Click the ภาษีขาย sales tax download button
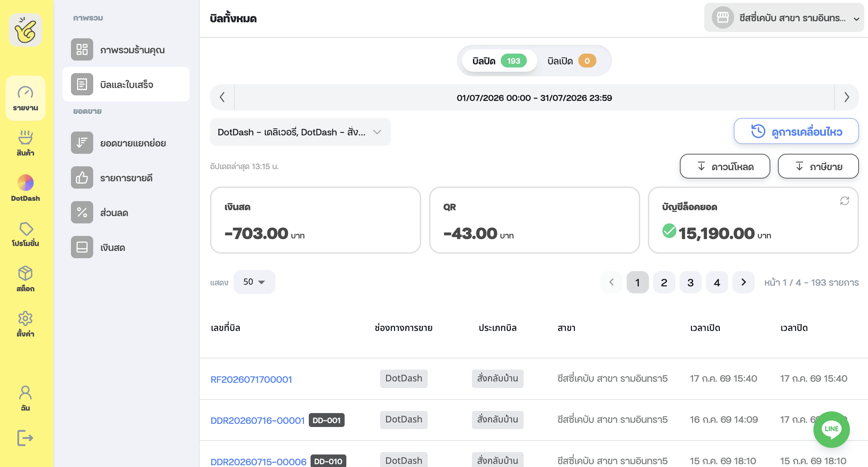The height and width of the screenshot is (467, 868). 818,166
